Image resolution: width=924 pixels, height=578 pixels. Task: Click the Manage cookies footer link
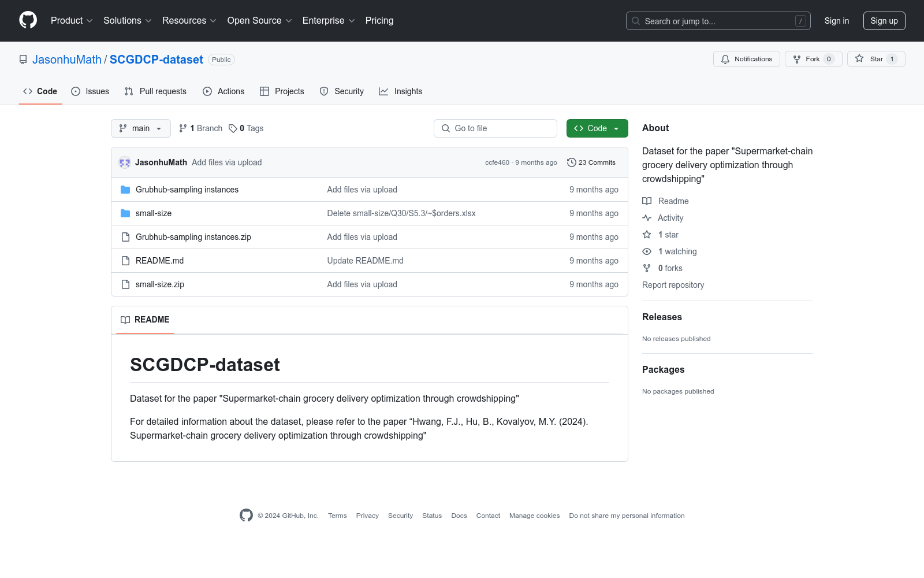click(x=535, y=516)
